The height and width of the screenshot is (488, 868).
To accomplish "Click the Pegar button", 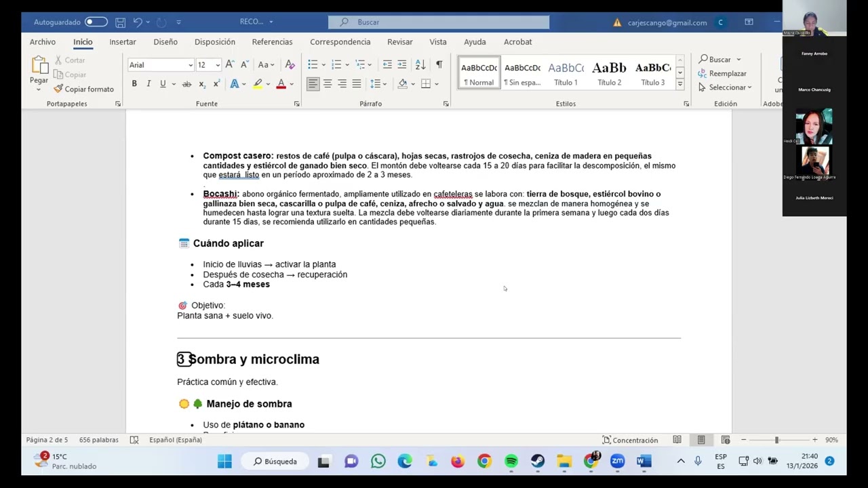I will click(x=39, y=74).
